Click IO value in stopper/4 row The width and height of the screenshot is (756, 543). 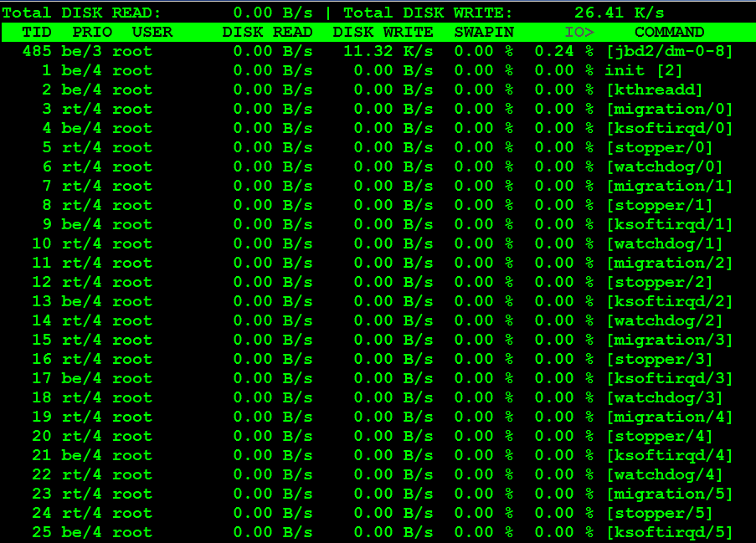[564, 437]
